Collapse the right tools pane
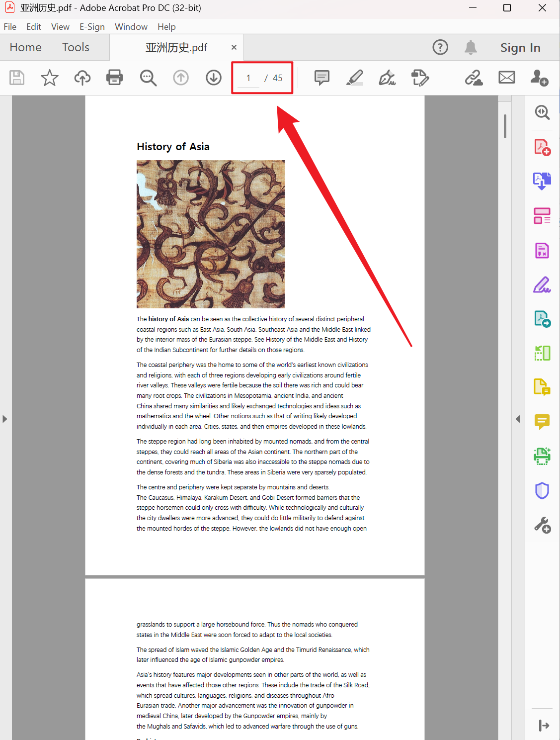Viewport: 560px width, 740px height. point(518,419)
